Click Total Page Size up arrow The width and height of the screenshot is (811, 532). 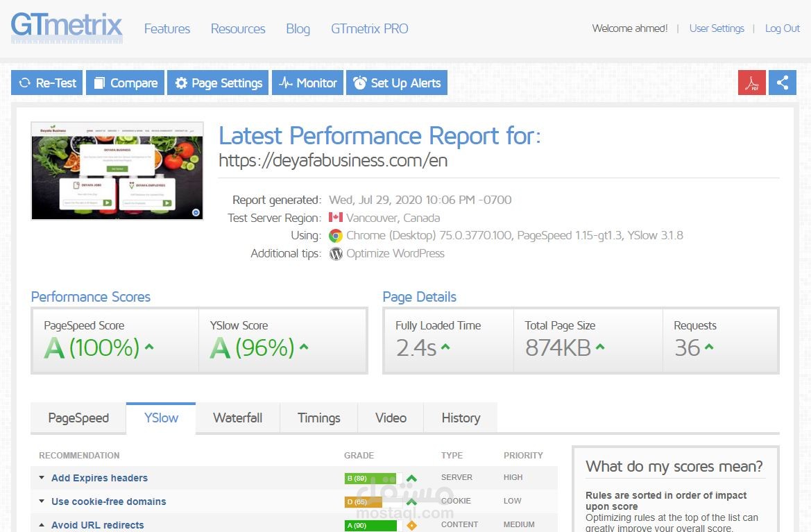click(600, 347)
